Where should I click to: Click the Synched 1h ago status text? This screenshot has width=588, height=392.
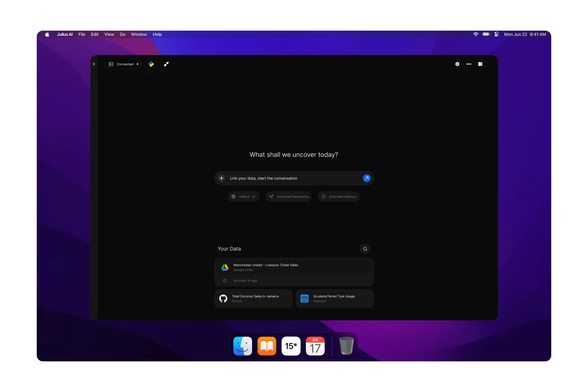coord(245,281)
